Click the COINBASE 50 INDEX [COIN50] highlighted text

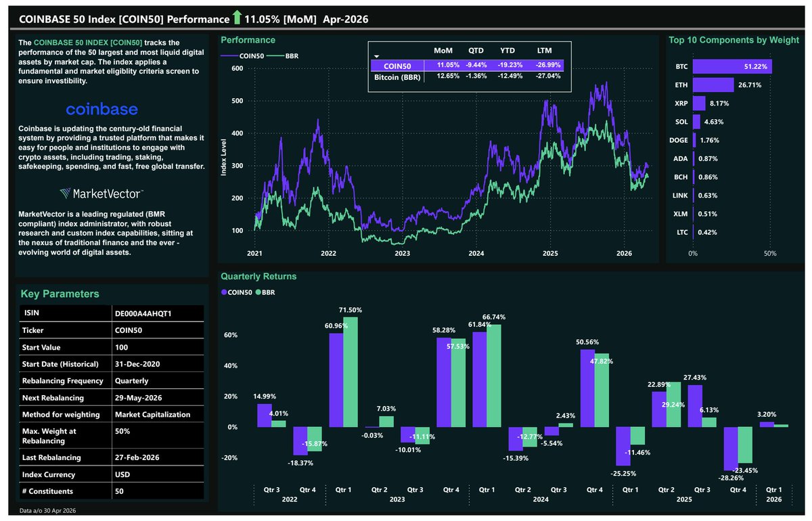(x=89, y=43)
